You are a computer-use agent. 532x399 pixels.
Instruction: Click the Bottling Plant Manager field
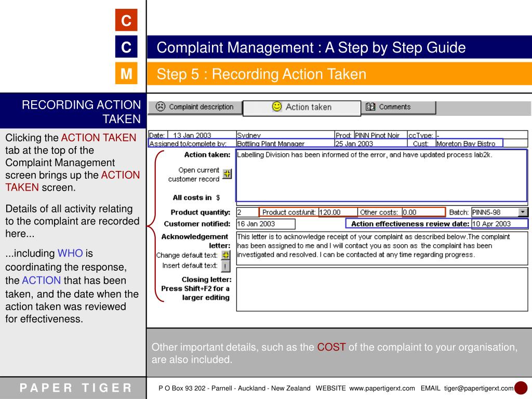(x=285, y=143)
